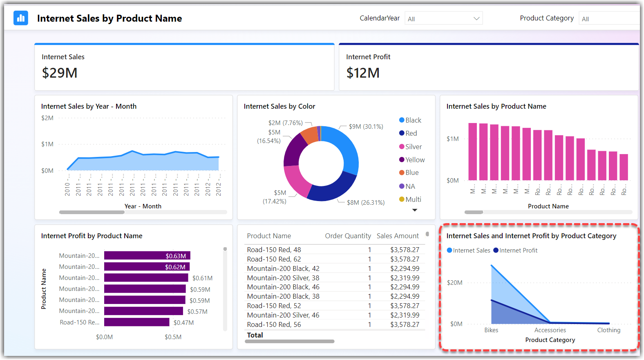Sort table by Order Quantity header

coord(348,236)
